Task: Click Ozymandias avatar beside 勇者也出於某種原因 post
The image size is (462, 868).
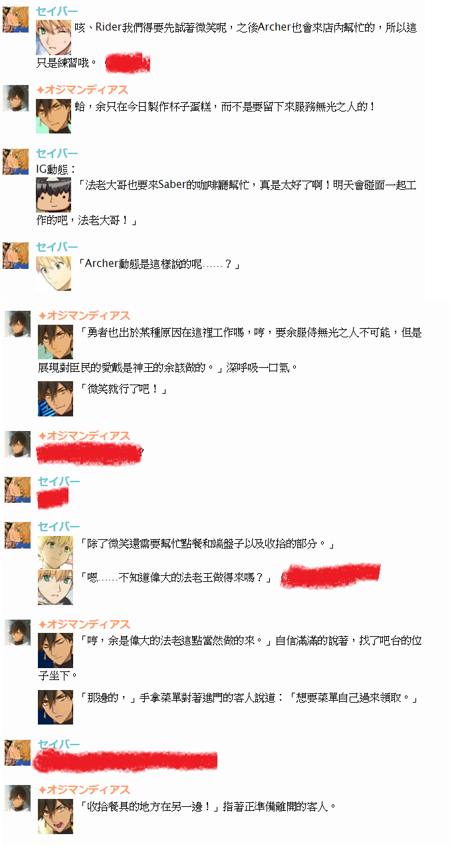Action: [18, 323]
